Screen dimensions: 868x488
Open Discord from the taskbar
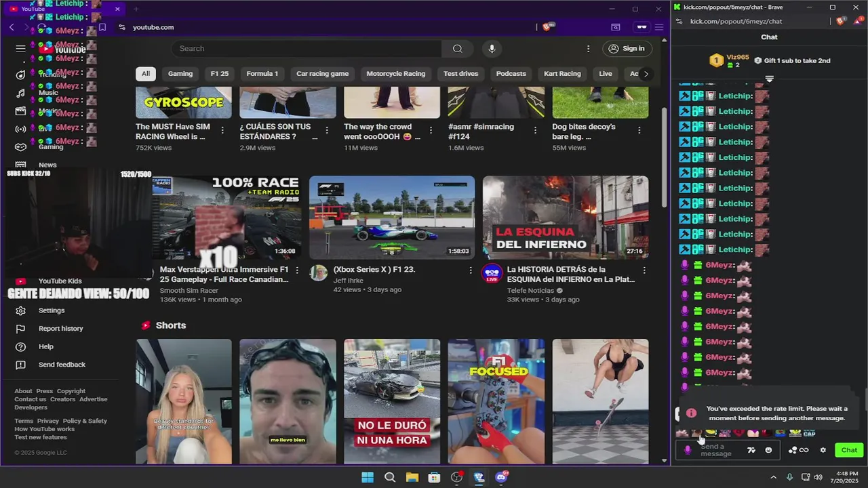click(501, 477)
